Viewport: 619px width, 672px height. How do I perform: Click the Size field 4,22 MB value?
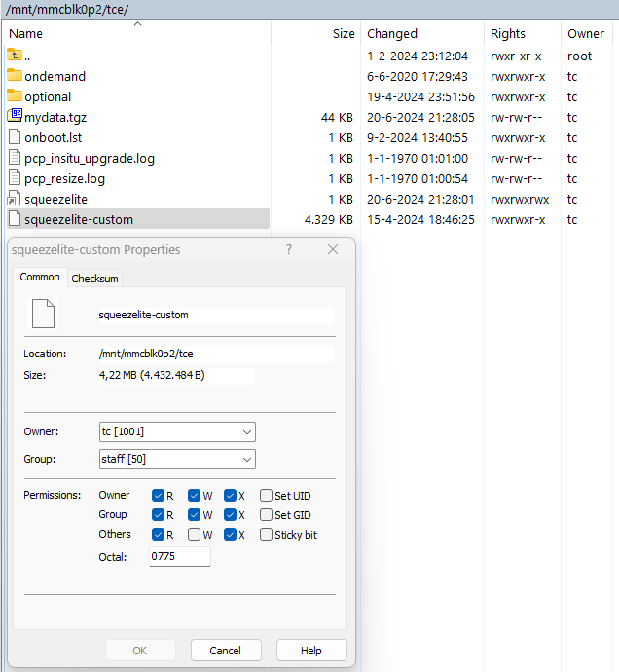(176, 375)
